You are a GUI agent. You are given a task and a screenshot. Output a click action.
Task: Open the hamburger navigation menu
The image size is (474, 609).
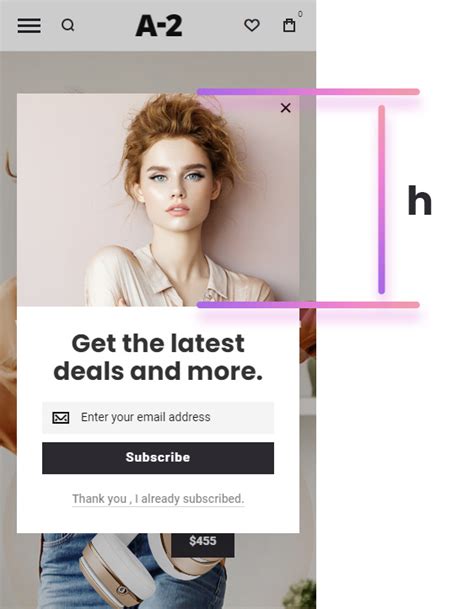tap(29, 25)
